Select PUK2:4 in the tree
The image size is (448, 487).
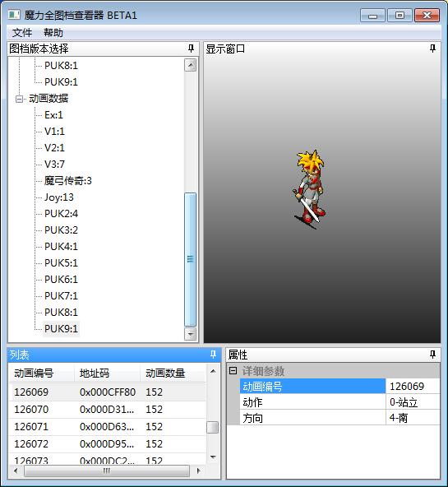coord(61,214)
